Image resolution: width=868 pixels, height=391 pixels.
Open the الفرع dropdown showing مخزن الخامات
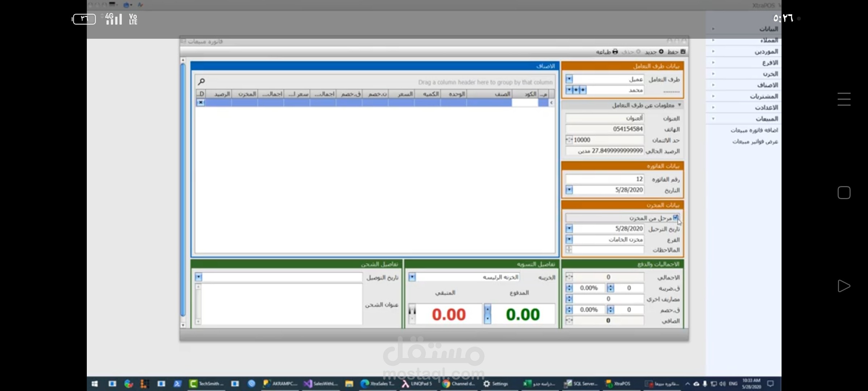click(x=569, y=240)
